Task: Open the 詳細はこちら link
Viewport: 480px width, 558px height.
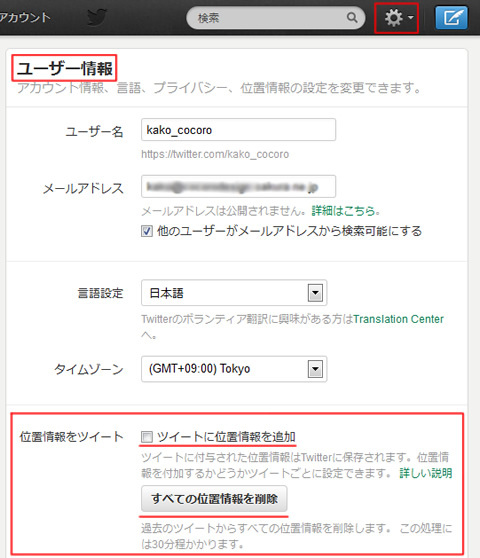Action: point(344,211)
